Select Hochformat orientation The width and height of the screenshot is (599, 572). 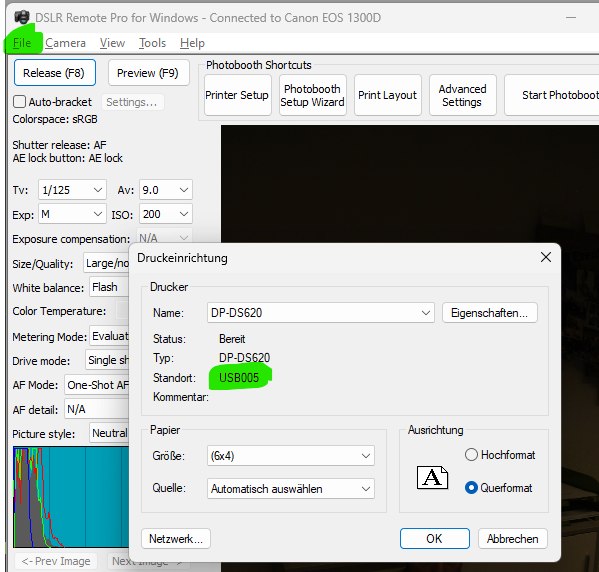coord(500,455)
